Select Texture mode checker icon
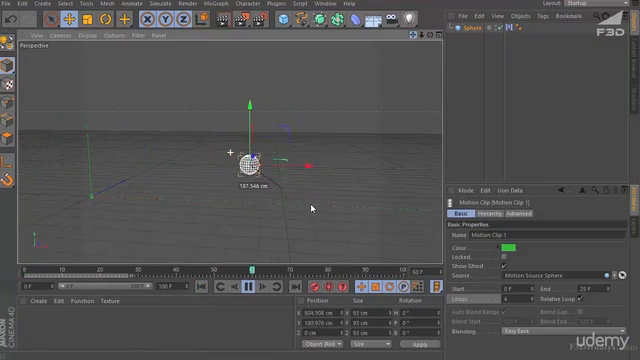Screen dimensions: 640x360 point(7,84)
